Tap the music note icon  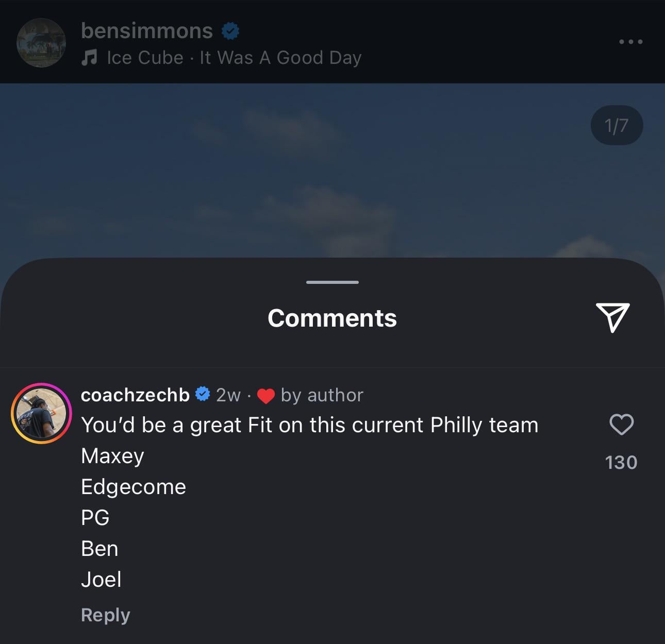(89, 57)
